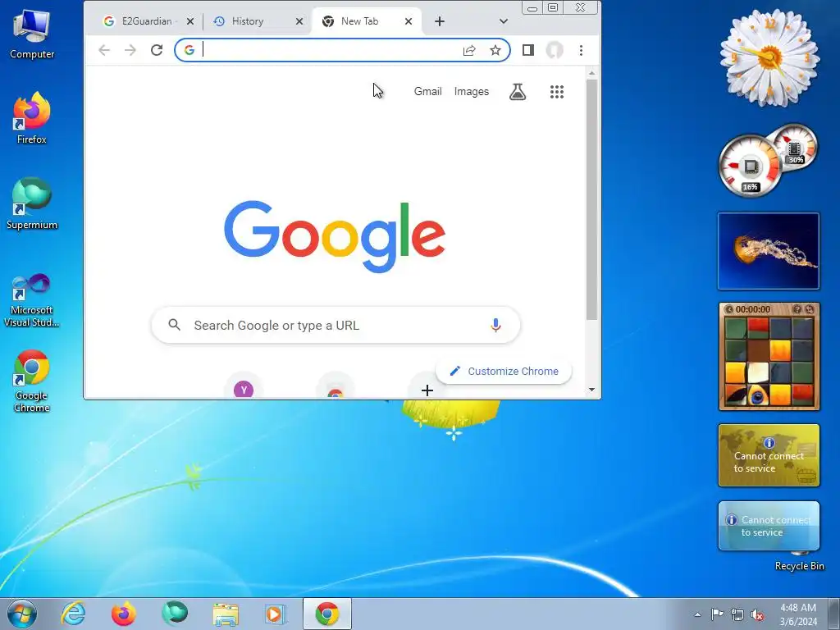Go back with the Chrome back arrow
This screenshot has width=840, height=630.
point(104,50)
